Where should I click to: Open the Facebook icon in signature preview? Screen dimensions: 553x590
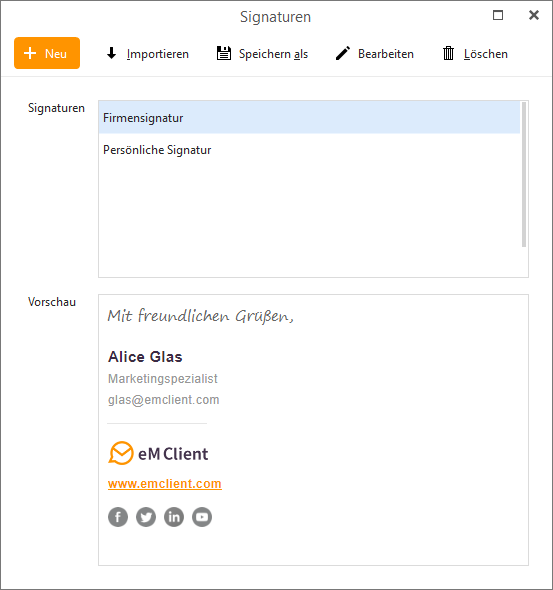pos(118,517)
